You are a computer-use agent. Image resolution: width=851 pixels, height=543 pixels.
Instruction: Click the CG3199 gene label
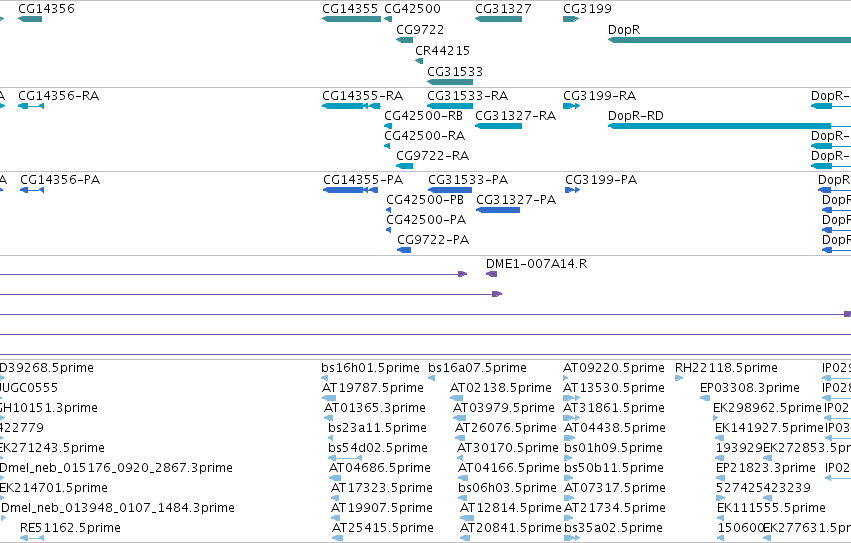click(587, 9)
